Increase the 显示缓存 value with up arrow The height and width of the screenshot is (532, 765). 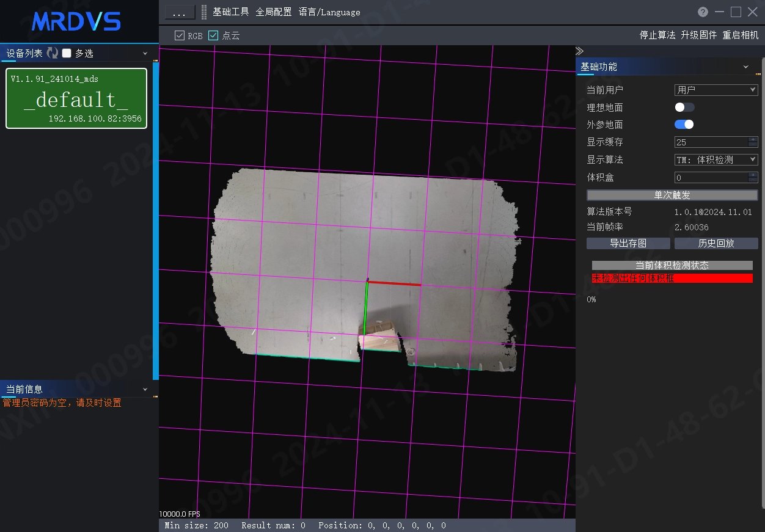[x=753, y=139]
